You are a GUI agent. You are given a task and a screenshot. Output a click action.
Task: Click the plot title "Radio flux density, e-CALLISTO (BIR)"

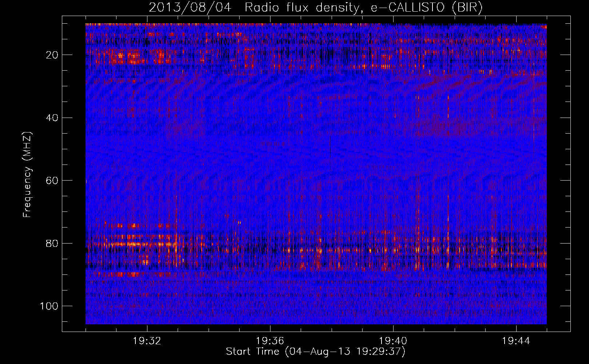363,8
